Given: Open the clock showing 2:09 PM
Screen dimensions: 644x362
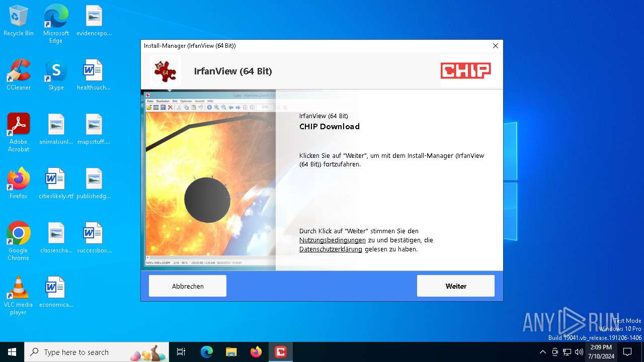Looking at the screenshot, I should (x=601, y=352).
